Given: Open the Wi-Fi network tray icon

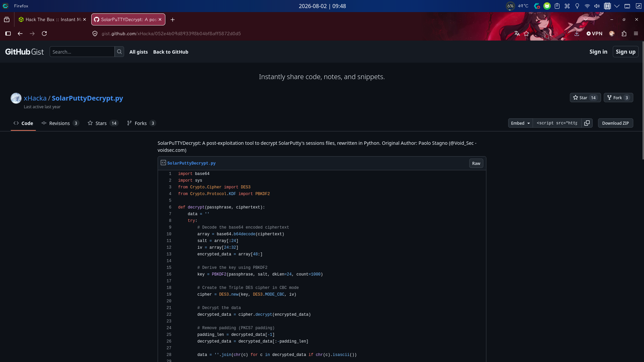Looking at the screenshot, I should (x=587, y=6).
